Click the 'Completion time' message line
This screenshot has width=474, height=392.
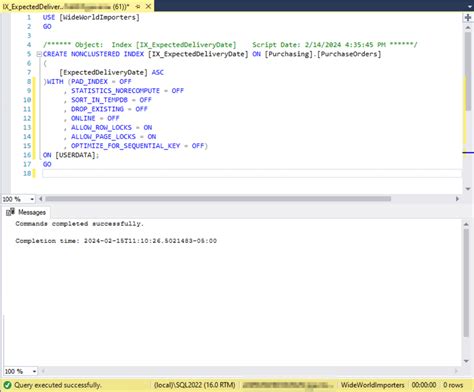coord(116,241)
